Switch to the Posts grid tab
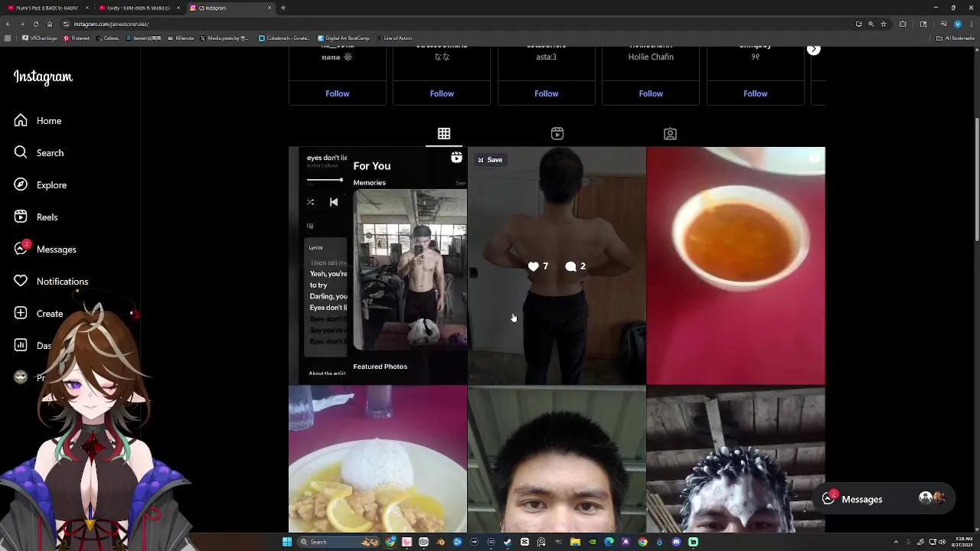The height and width of the screenshot is (551, 980). click(444, 134)
